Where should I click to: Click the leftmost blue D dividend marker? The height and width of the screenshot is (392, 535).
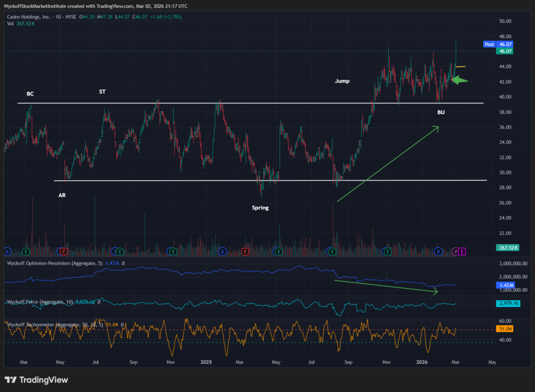(7, 252)
